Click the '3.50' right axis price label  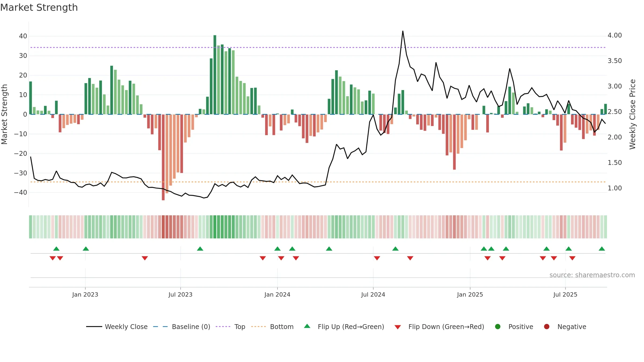click(x=615, y=61)
